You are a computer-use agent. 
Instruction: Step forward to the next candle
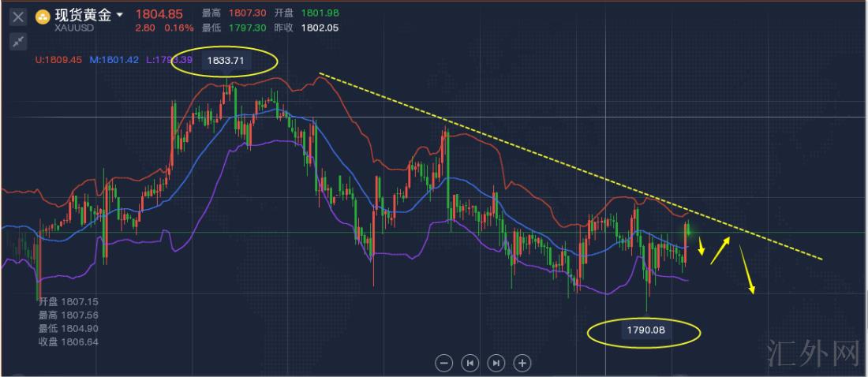pos(496,363)
